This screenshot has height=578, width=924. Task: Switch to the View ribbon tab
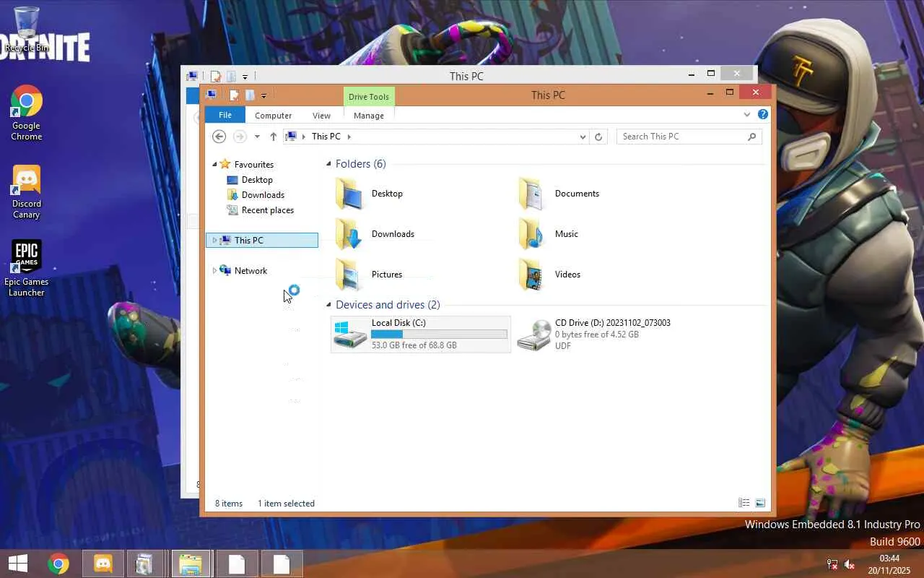pos(321,115)
